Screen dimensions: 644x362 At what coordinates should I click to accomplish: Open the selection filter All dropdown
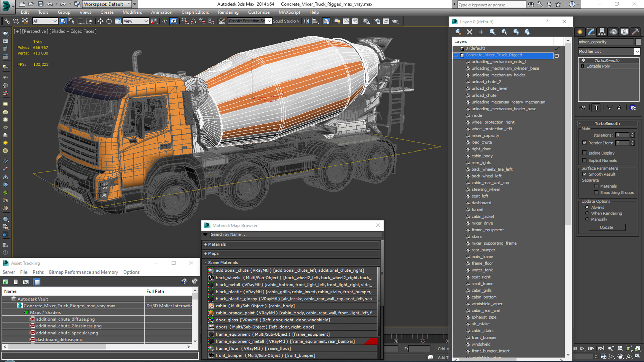coord(45,21)
